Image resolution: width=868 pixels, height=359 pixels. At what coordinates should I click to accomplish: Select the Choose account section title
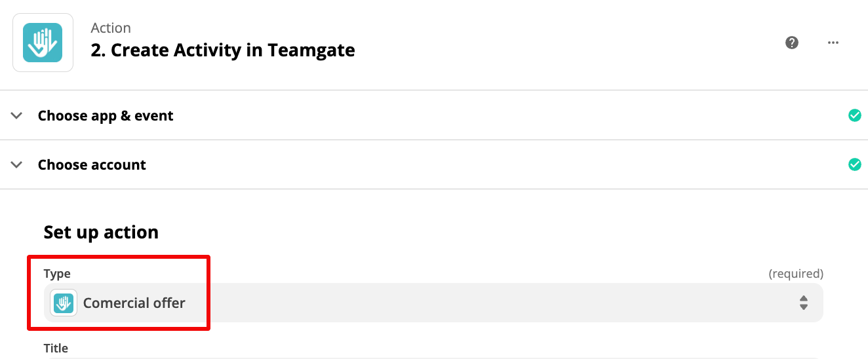click(92, 165)
